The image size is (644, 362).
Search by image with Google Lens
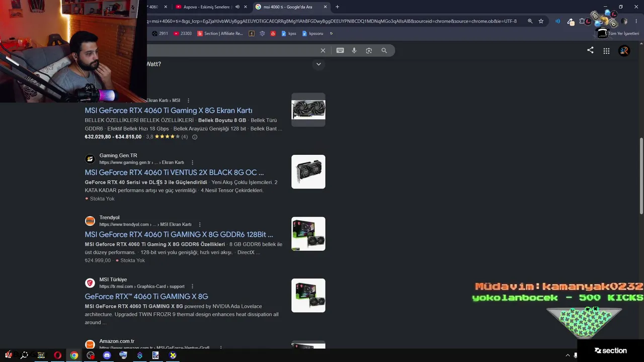369,50
